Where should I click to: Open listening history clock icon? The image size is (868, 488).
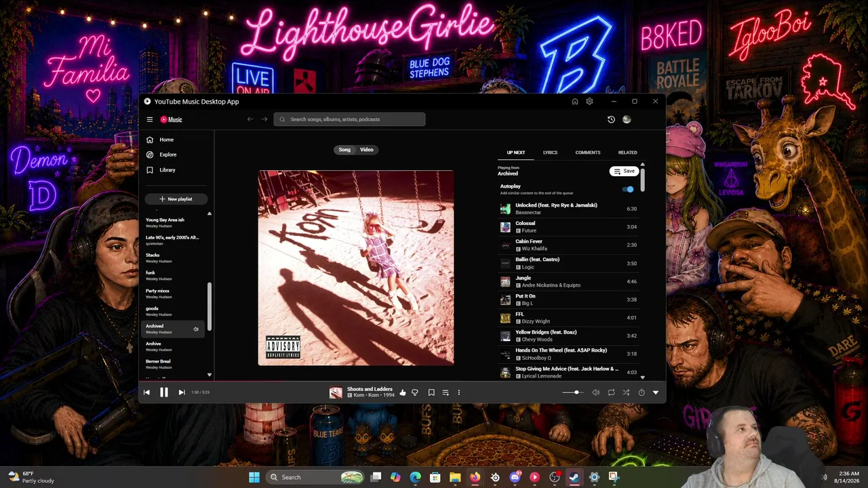click(611, 119)
